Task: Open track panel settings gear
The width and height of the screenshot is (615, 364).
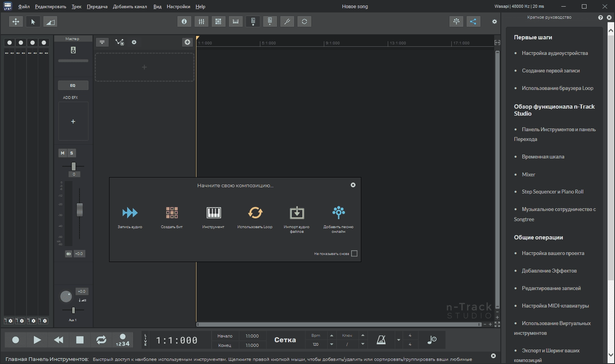Action: click(x=134, y=42)
